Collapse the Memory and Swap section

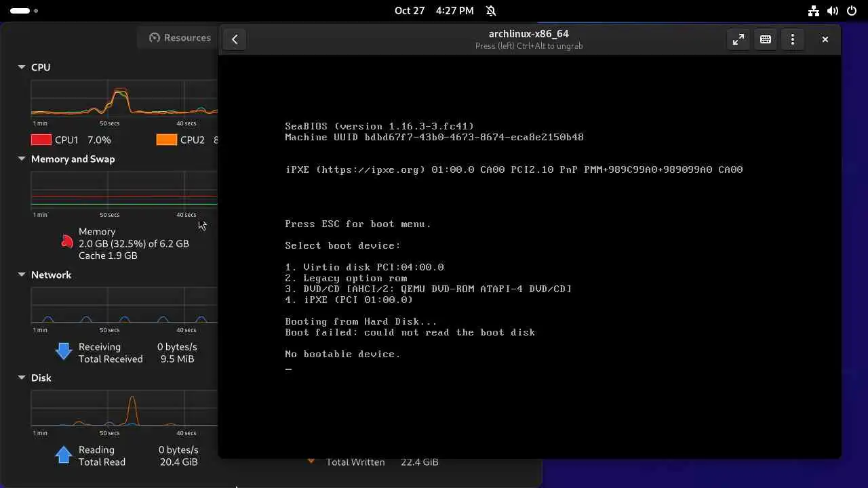tap(22, 159)
